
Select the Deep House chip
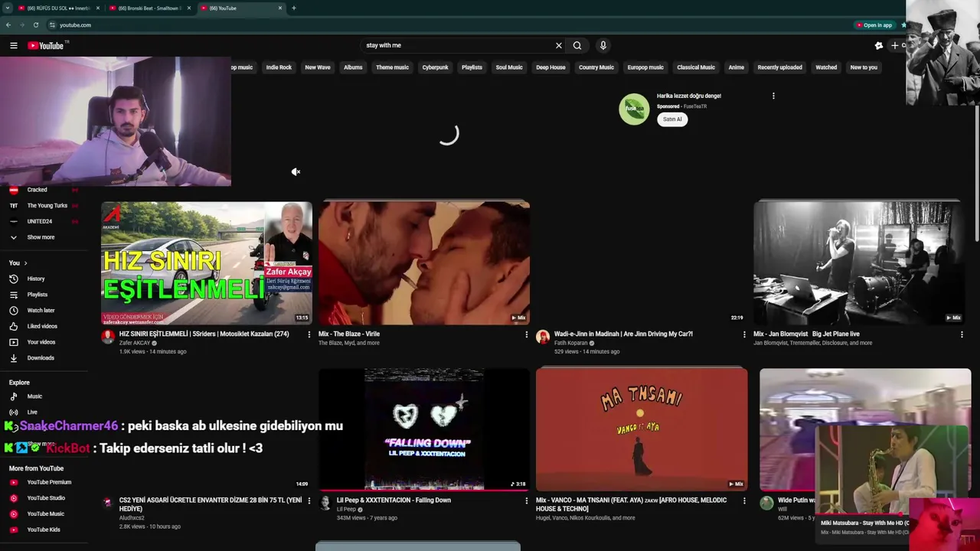tap(550, 67)
